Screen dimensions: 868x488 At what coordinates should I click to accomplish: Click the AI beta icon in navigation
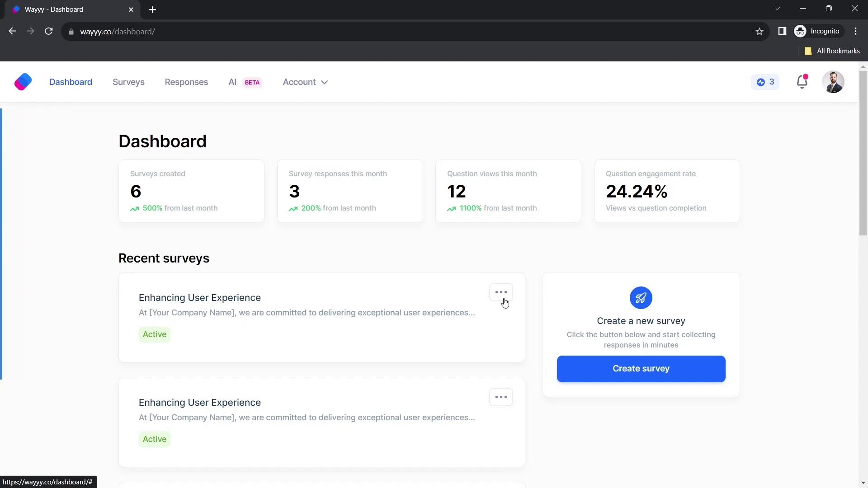pos(245,82)
